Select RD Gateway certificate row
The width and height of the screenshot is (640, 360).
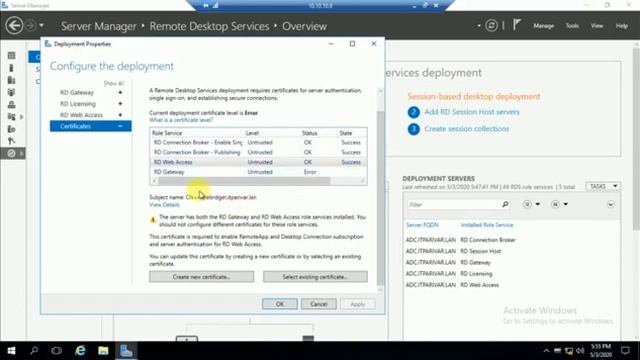coord(258,172)
